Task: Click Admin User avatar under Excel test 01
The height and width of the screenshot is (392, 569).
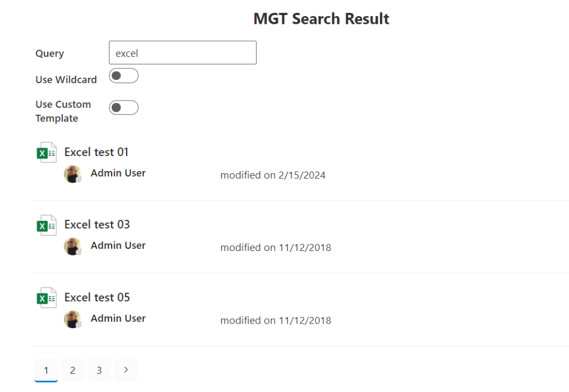Action: point(72,174)
